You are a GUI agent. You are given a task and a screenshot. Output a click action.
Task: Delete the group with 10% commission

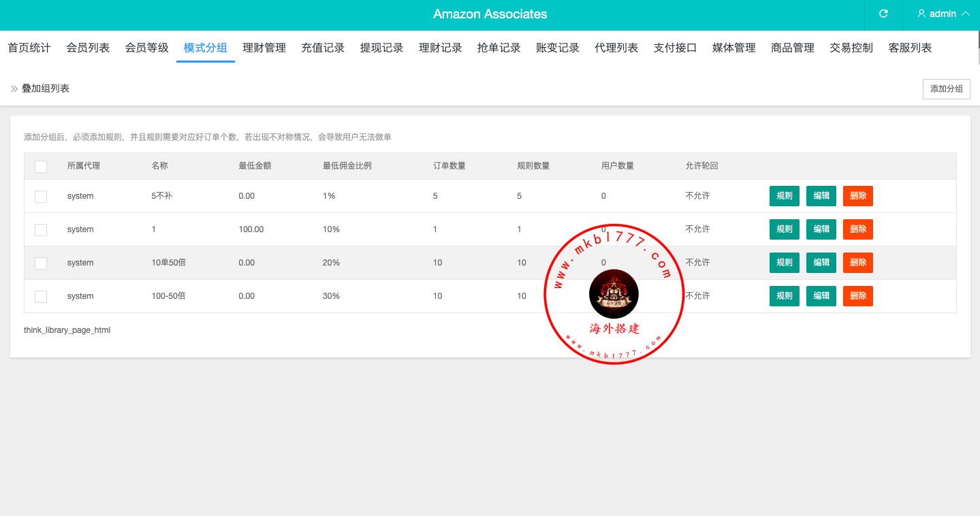(x=858, y=229)
